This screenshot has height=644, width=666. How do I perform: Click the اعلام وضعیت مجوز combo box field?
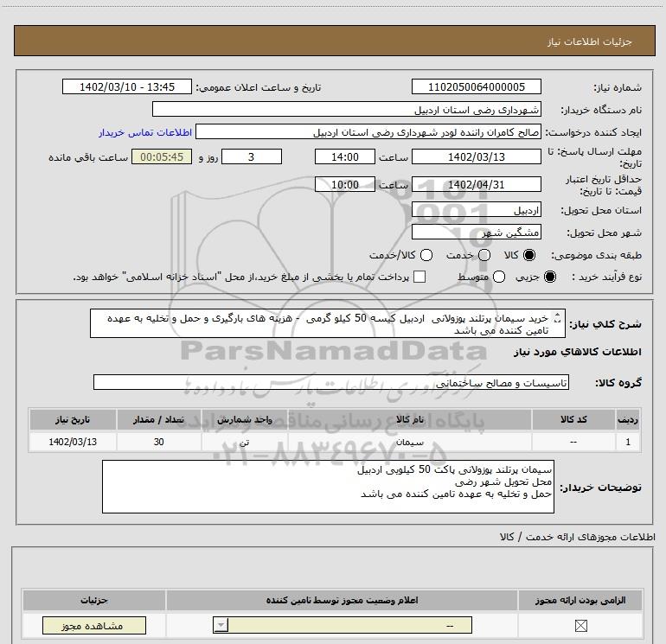click(x=343, y=625)
